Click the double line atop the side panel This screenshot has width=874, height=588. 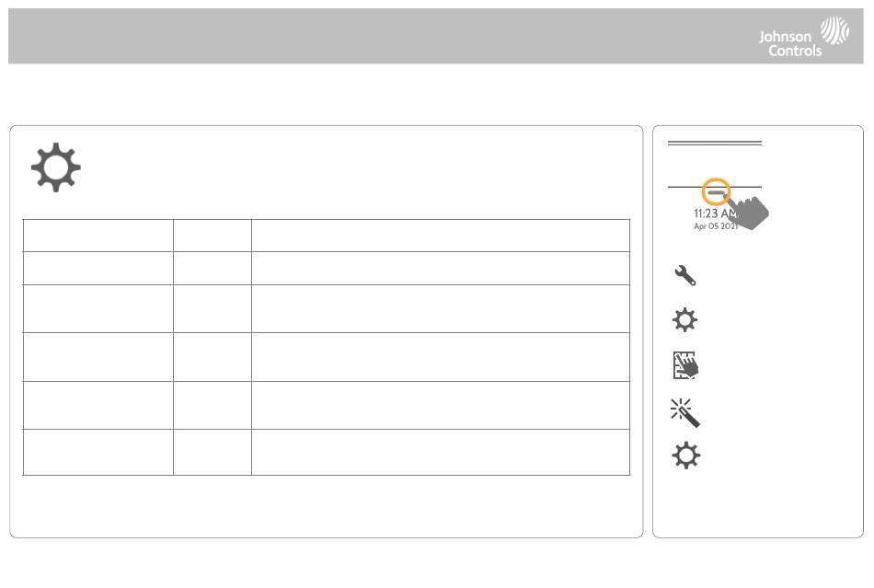[x=715, y=144]
